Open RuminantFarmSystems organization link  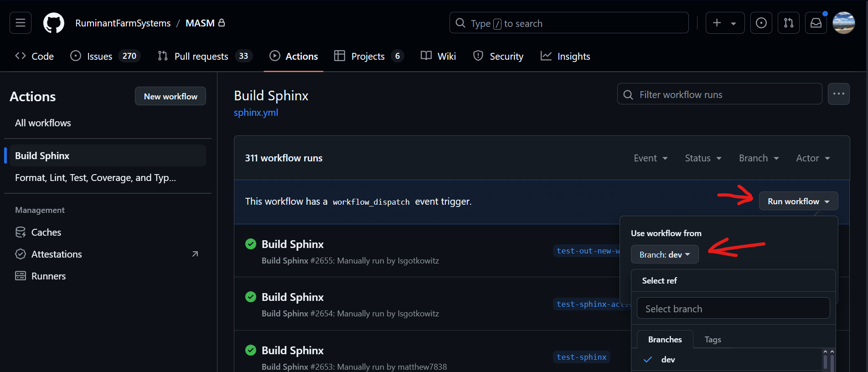tap(123, 23)
